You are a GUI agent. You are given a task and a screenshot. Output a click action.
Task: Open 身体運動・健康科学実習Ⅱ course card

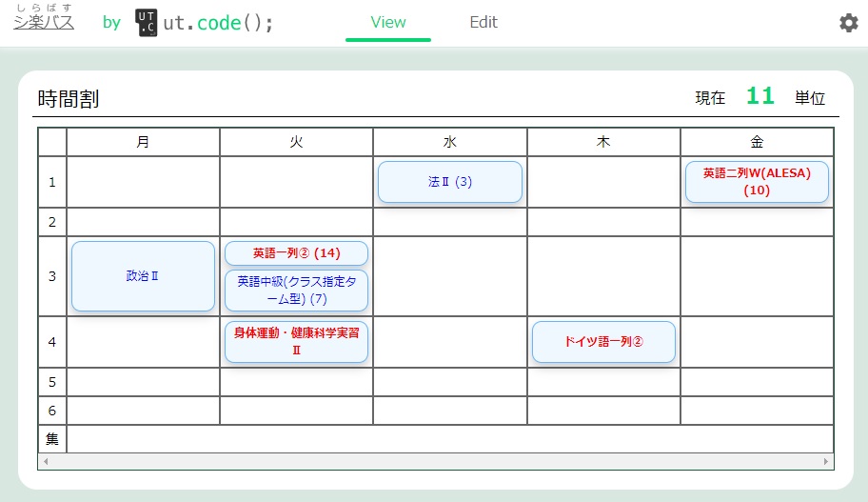[x=296, y=342]
